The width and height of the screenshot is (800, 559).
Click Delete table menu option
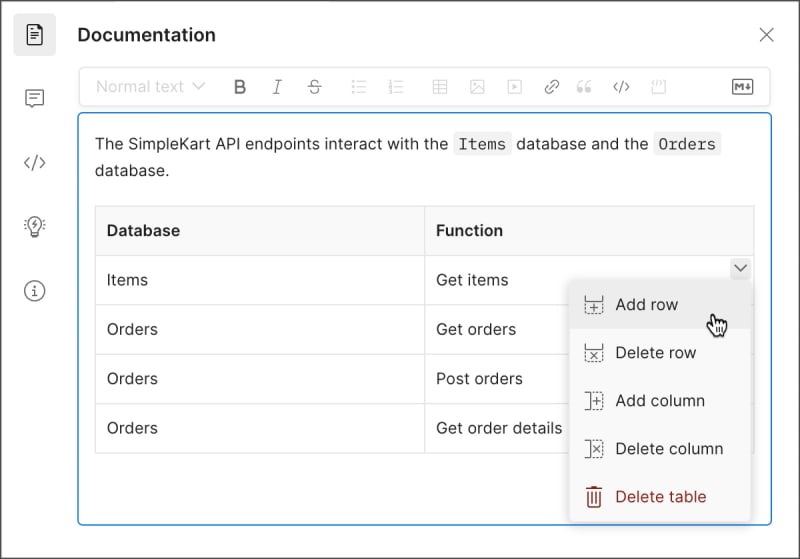pyautogui.click(x=660, y=497)
